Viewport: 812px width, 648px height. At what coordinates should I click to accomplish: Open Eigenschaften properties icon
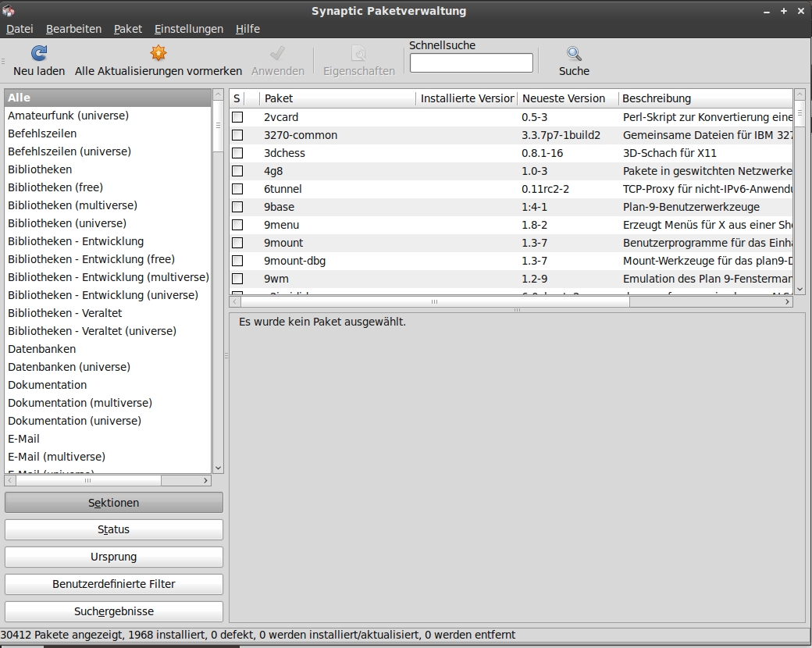pyautogui.click(x=358, y=53)
